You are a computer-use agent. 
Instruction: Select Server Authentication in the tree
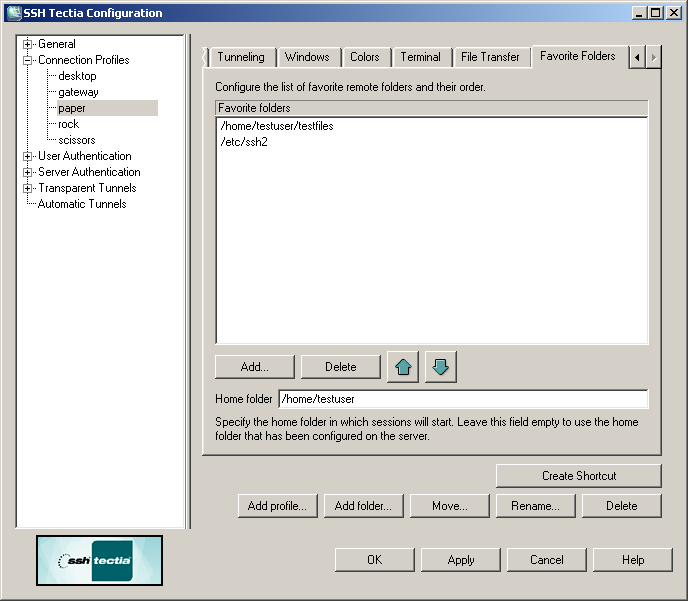(89, 172)
